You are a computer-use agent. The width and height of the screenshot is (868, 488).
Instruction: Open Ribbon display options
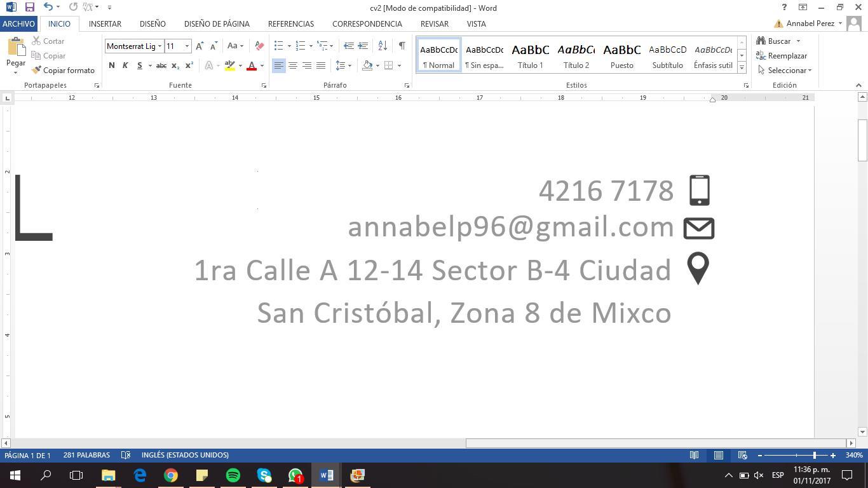[x=803, y=7]
